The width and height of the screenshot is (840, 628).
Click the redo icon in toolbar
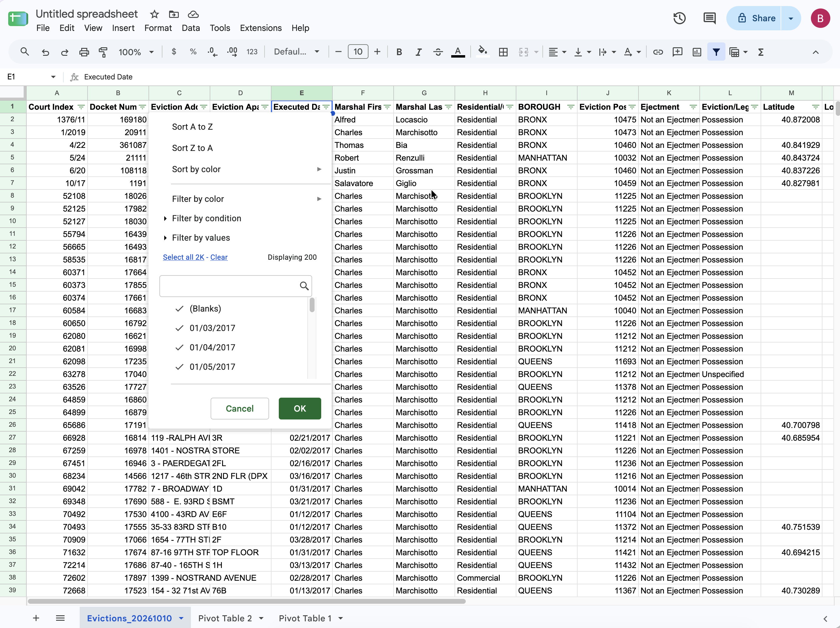[x=65, y=52]
